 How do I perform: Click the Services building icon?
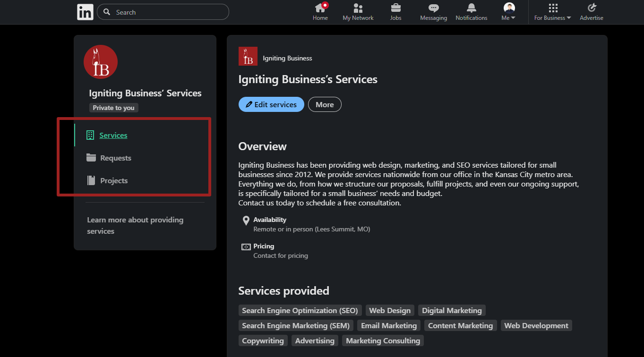pyautogui.click(x=91, y=135)
